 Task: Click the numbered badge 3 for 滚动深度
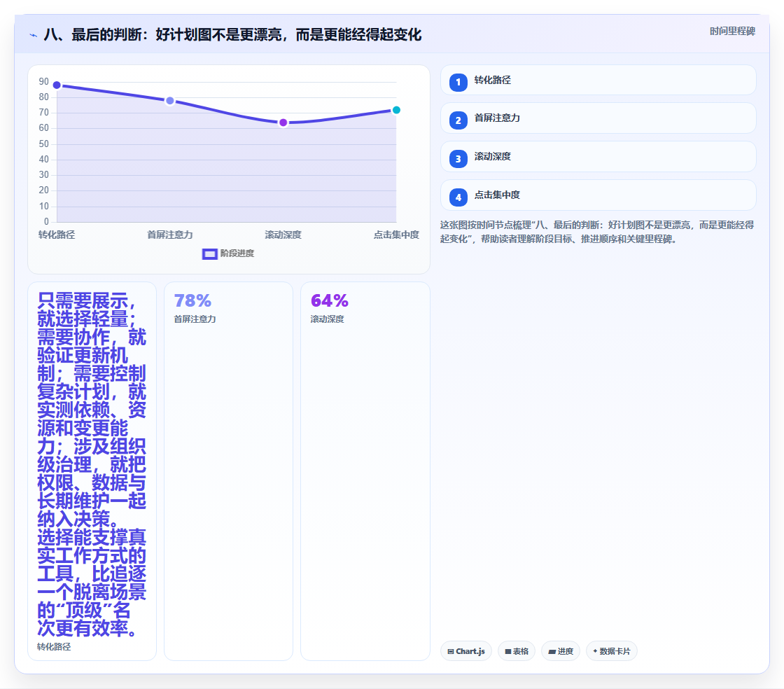[458, 159]
